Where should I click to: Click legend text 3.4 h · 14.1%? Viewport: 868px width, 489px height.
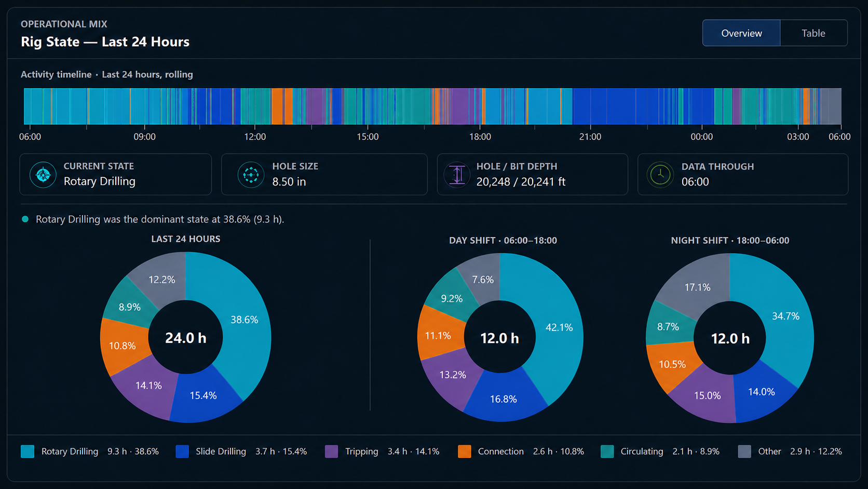pos(413,451)
